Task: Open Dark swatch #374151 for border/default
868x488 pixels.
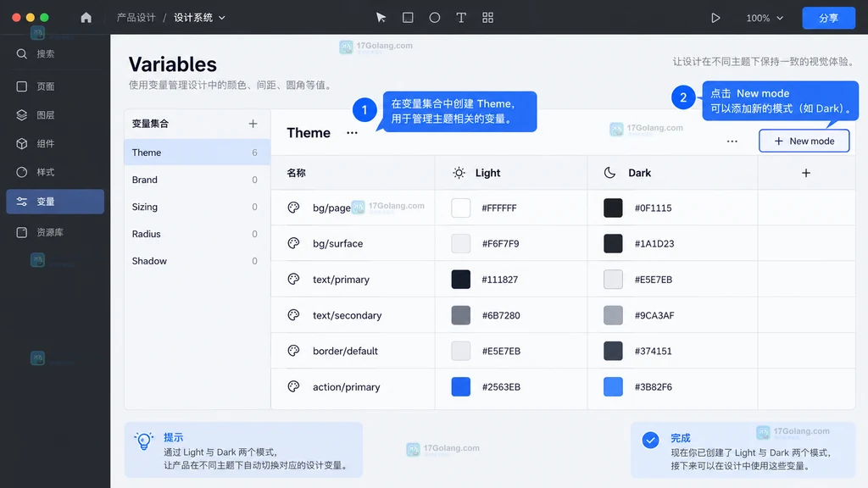Action: 613,351
